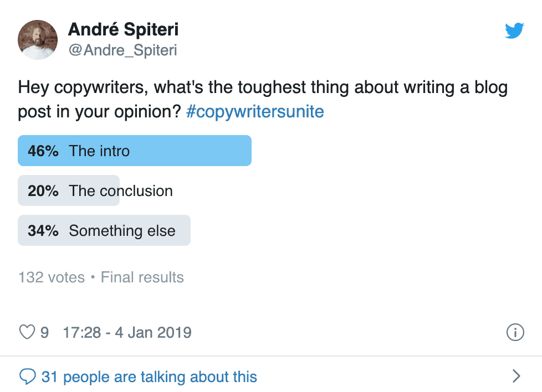Click the blue bird icon in the top corner
The height and width of the screenshot is (392, 542).
coord(515,30)
